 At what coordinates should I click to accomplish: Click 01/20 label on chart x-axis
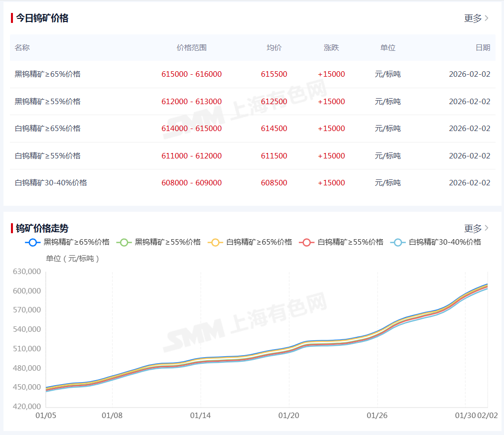coord(289,416)
